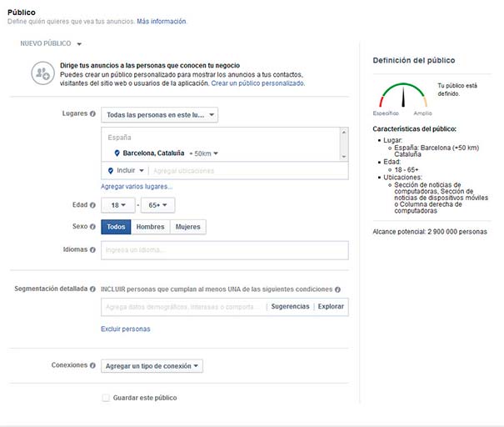The height and width of the screenshot is (427, 504).
Task: Click locations list scrollbar up arrow
Action: coord(344,132)
